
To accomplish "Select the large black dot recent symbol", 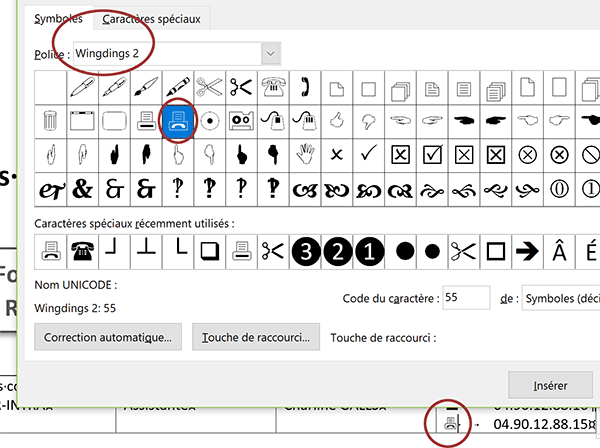I will coord(405,252).
